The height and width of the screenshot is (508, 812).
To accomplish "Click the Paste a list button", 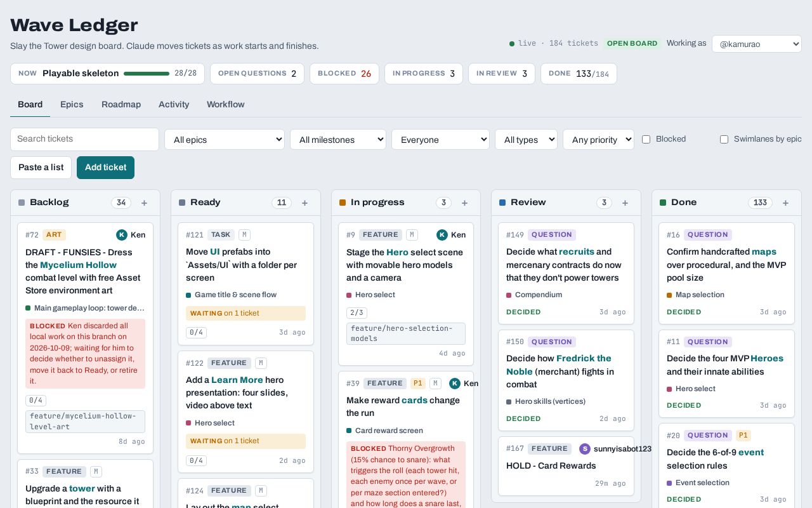I will coord(41,168).
